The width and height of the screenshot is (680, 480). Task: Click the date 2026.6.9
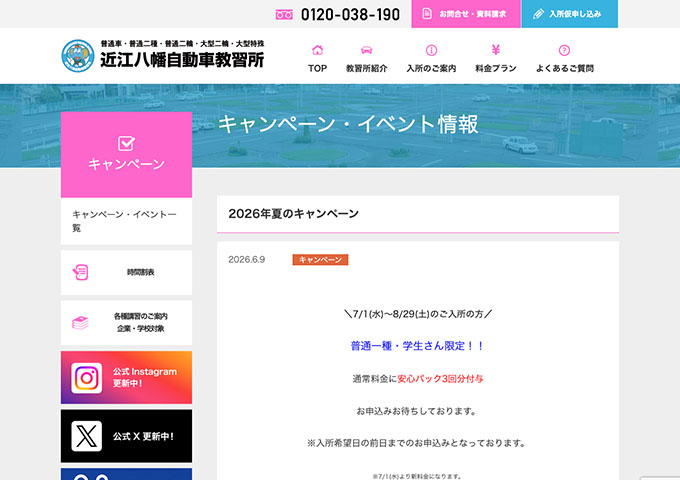point(247,260)
